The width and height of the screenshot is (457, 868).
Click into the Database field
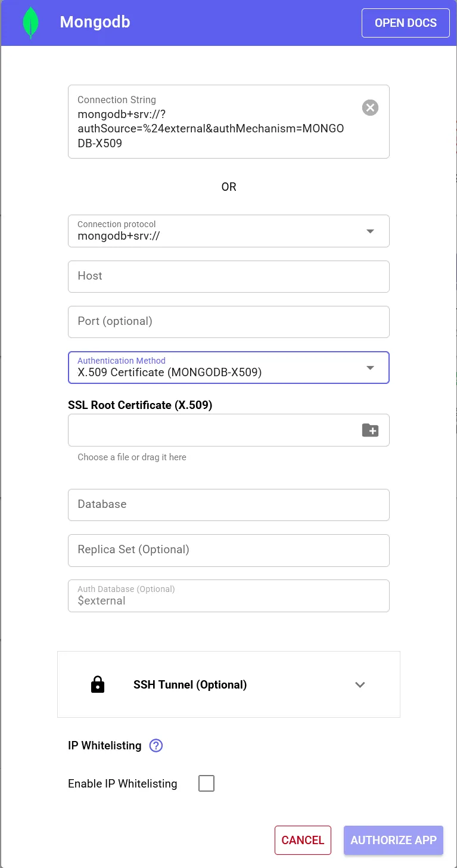point(229,504)
